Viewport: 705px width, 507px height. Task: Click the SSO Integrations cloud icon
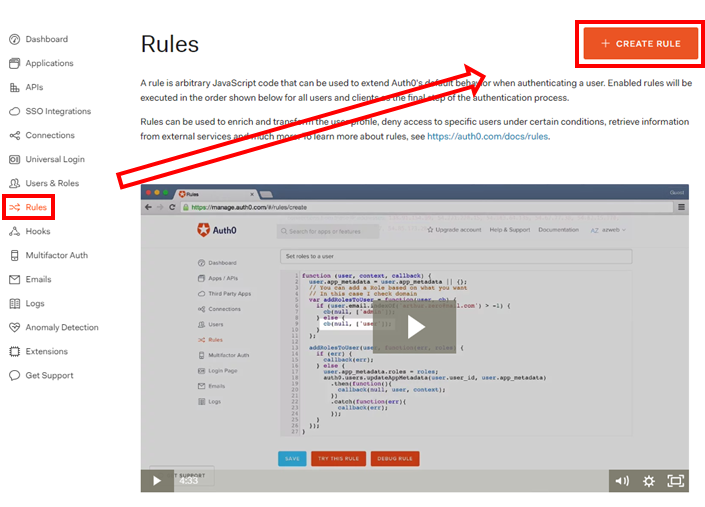pyautogui.click(x=14, y=111)
